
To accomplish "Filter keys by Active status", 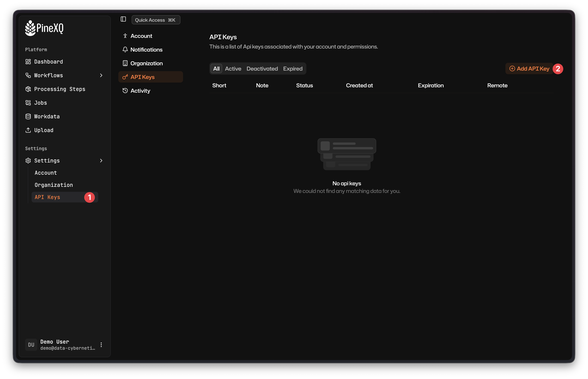I will pyautogui.click(x=233, y=69).
